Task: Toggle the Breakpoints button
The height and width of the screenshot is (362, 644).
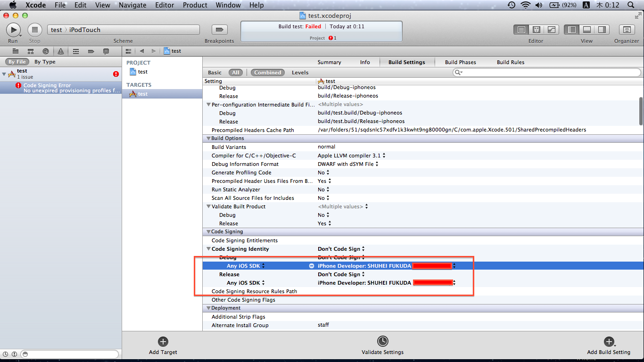Action: 219,30
